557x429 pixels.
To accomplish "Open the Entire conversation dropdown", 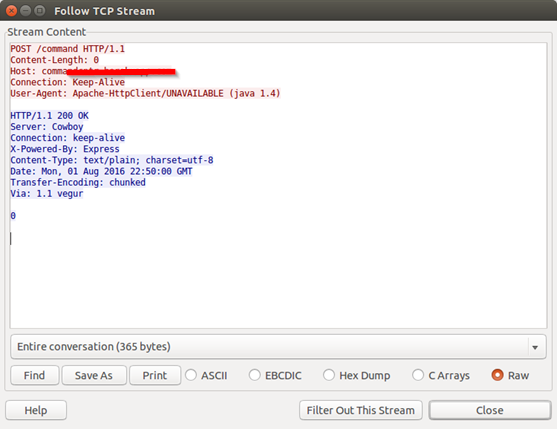I will (278, 347).
